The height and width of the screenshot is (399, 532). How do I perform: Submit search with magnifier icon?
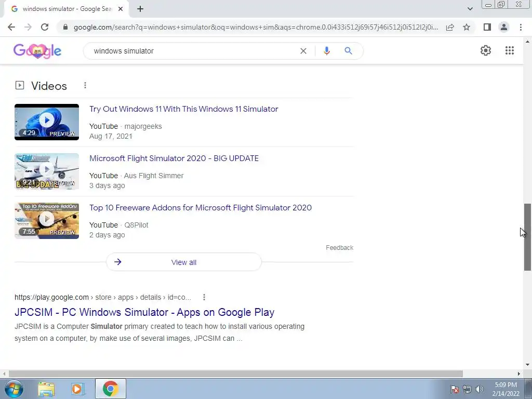348,51
